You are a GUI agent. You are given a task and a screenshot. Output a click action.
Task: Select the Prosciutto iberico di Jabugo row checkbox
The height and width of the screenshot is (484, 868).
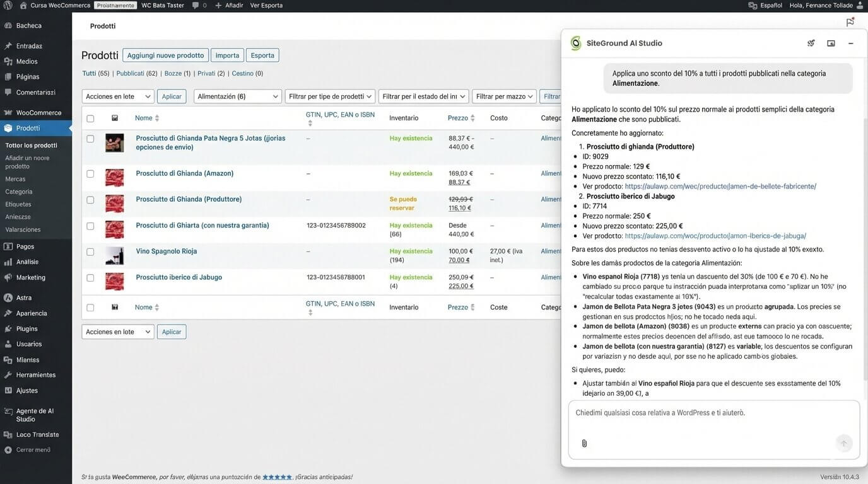pos(90,277)
